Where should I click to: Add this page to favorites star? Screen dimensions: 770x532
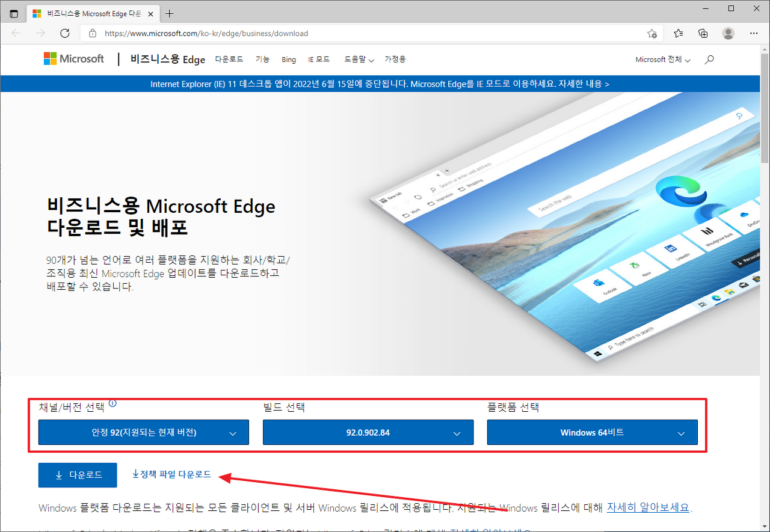coord(651,34)
